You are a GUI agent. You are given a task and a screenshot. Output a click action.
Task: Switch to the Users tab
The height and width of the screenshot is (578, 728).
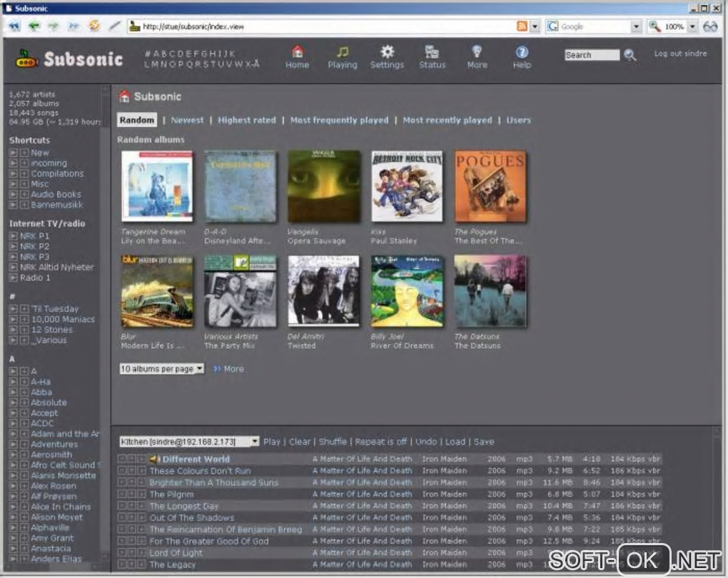tap(518, 121)
